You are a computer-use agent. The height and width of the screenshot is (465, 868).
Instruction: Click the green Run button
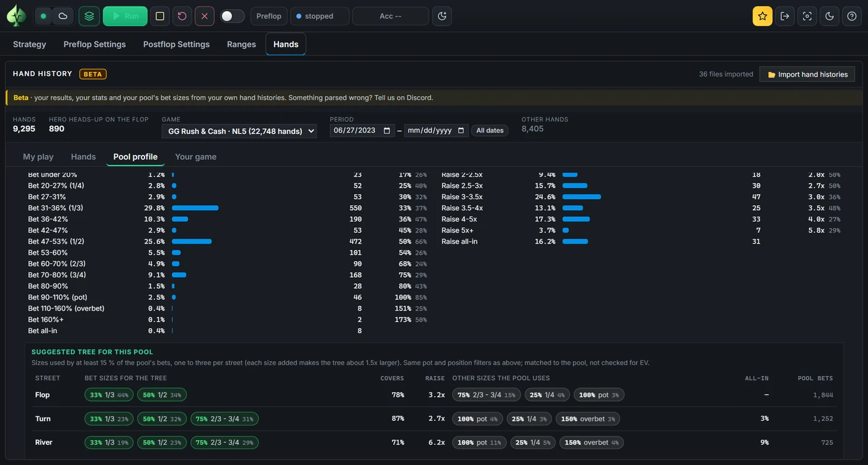125,16
